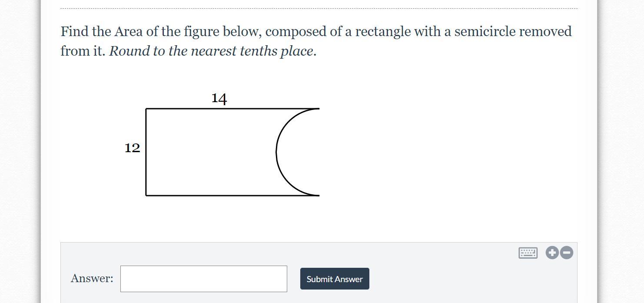The width and height of the screenshot is (644, 303).
Task: Click inside the Answer text field
Action: point(204,279)
